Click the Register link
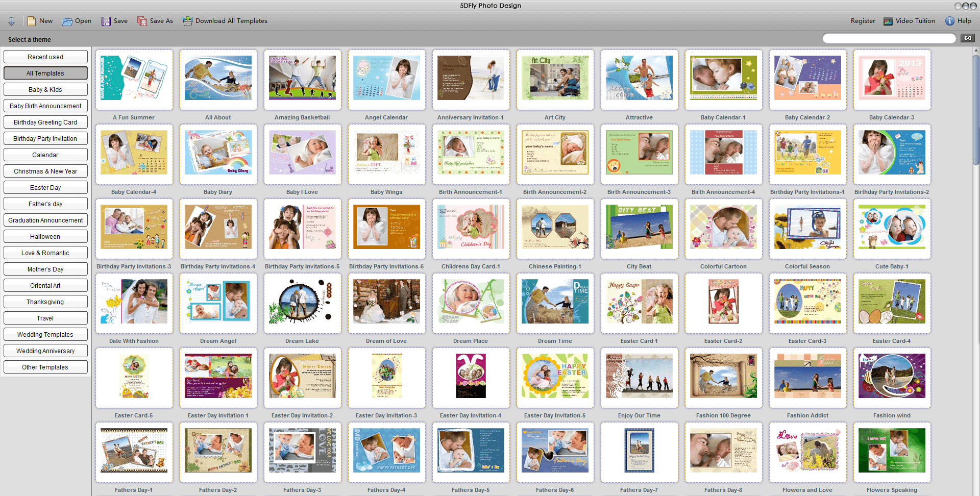980x496 pixels. 863,21
